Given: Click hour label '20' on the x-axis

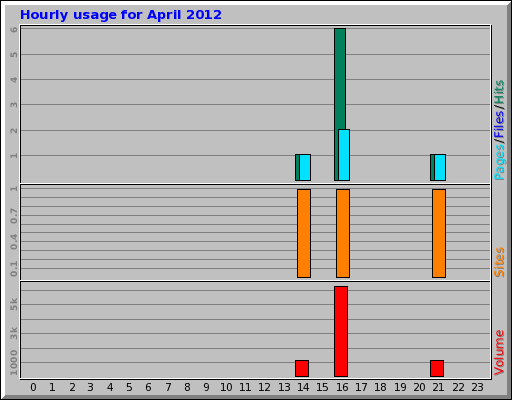Looking at the screenshot, I should [x=419, y=387].
